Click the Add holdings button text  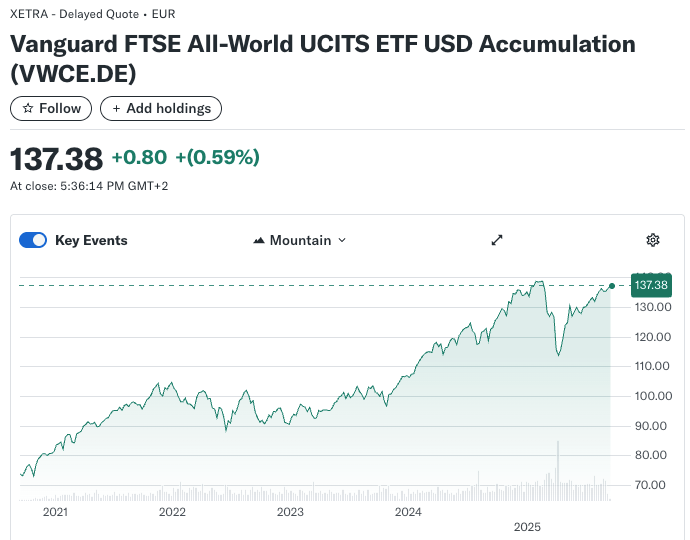168,108
